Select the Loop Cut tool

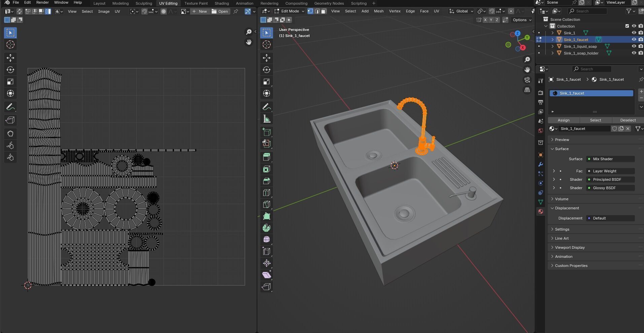pyautogui.click(x=267, y=193)
